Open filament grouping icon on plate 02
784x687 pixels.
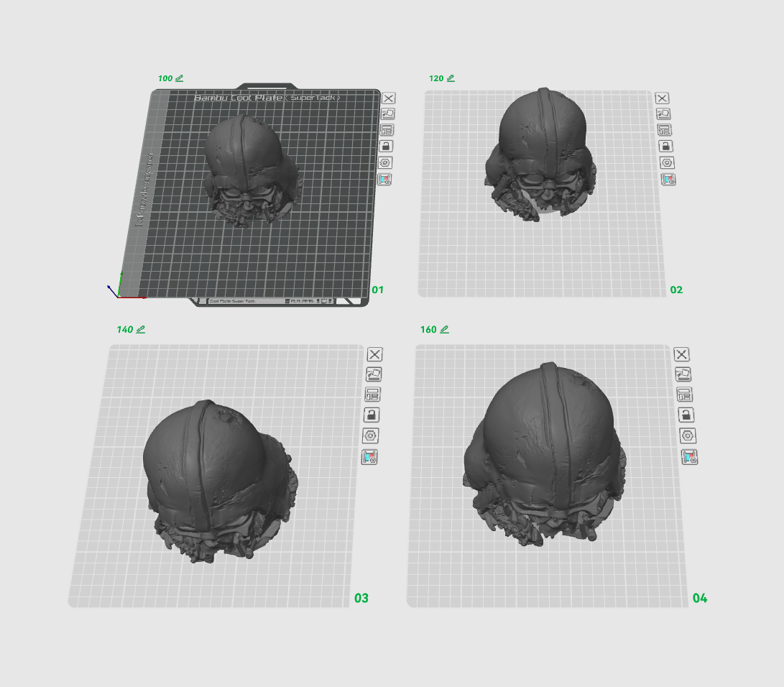pos(668,179)
